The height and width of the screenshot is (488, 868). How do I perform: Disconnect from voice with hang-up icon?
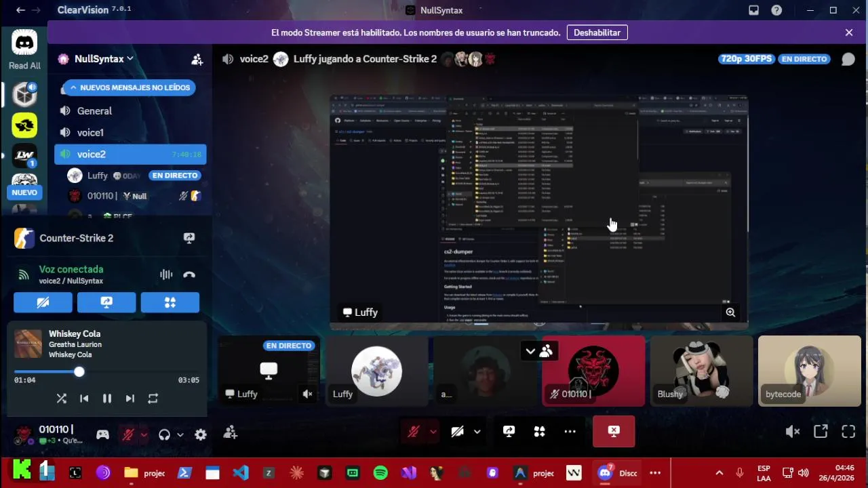[x=189, y=274]
